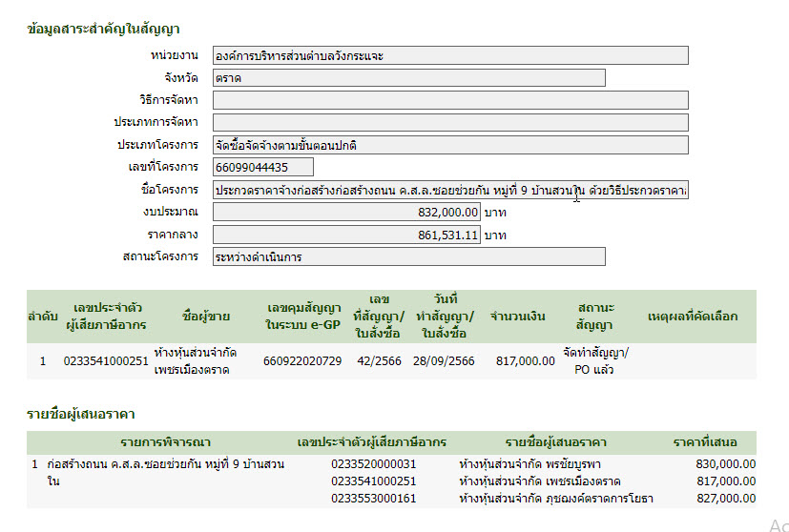Screen dimensions: 789x532
Task: Click the หน่วยงาน input field
Action: [450, 56]
